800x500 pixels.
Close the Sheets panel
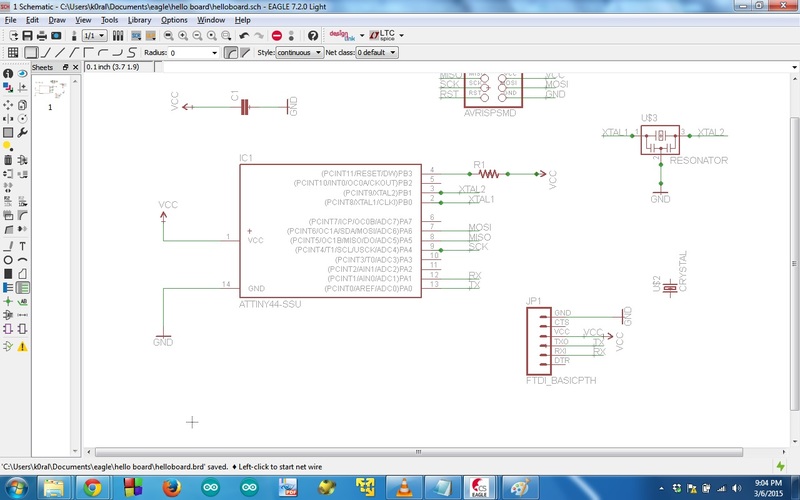76,67
